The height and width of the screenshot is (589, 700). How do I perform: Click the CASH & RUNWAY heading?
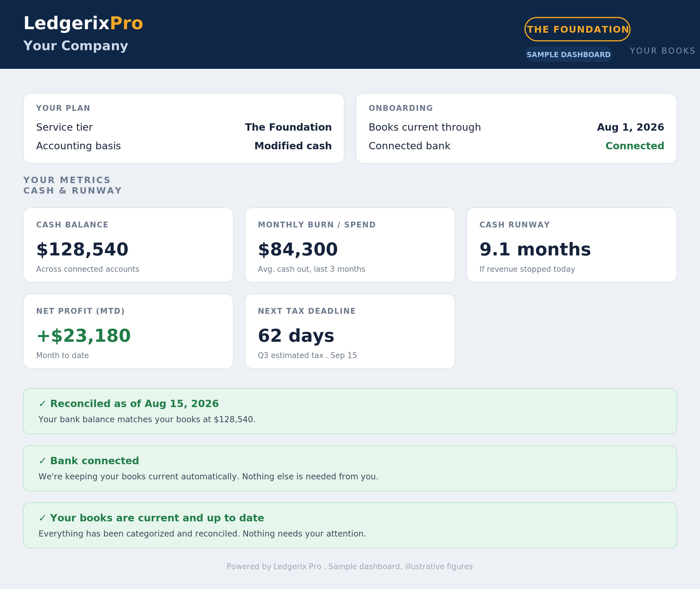click(72, 191)
